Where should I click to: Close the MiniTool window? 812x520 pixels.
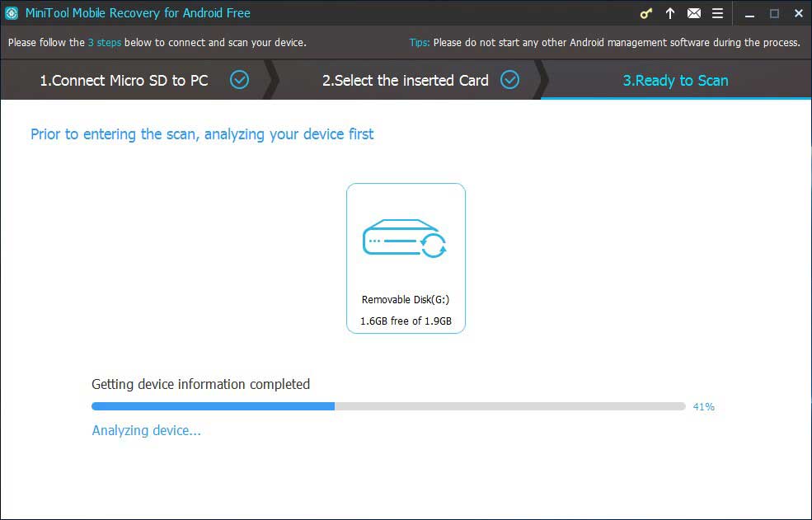(x=799, y=14)
